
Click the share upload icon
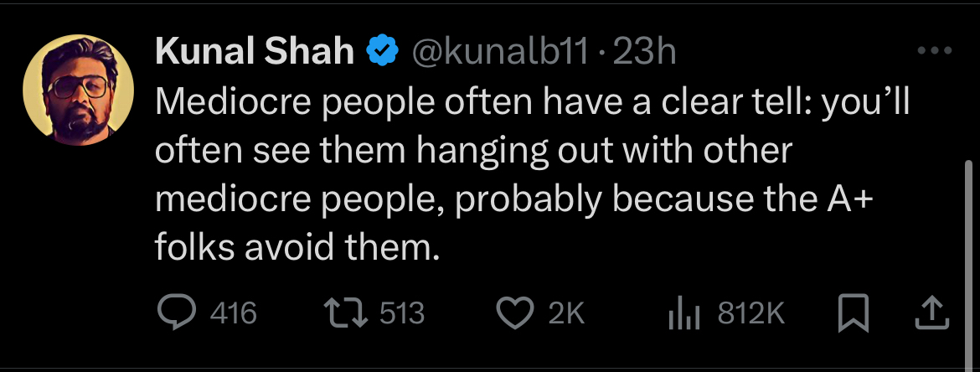pyautogui.click(x=931, y=314)
